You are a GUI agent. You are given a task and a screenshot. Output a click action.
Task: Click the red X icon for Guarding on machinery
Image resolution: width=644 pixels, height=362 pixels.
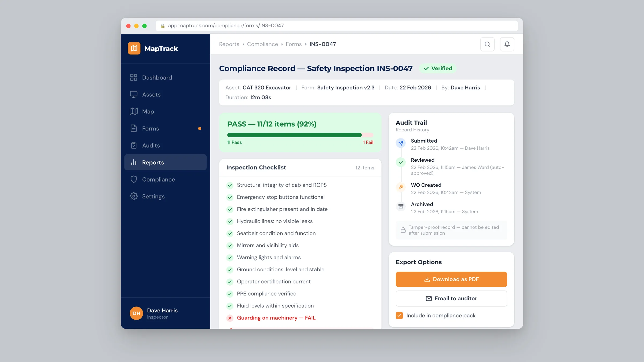(x=230, y=318)
